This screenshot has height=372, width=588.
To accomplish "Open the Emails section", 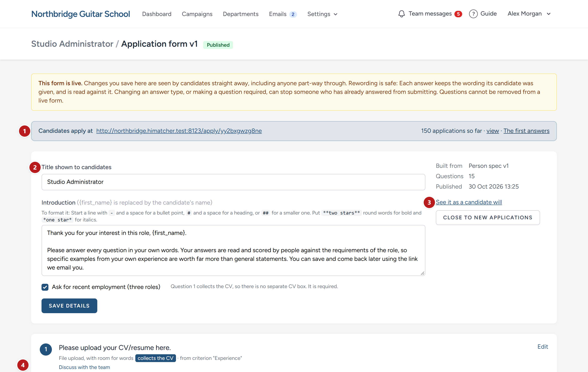I will pyautogui.click(x=278, y=14).
